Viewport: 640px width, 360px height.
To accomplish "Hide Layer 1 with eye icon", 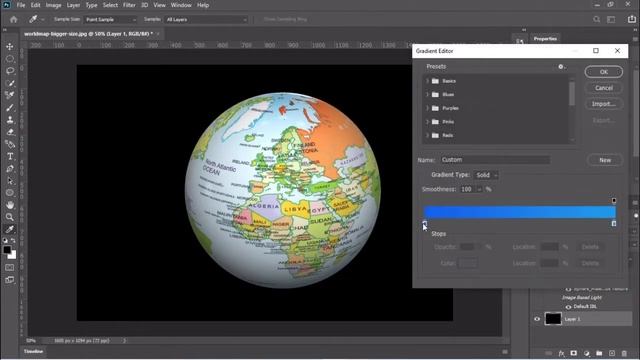I will pos(537,319).
